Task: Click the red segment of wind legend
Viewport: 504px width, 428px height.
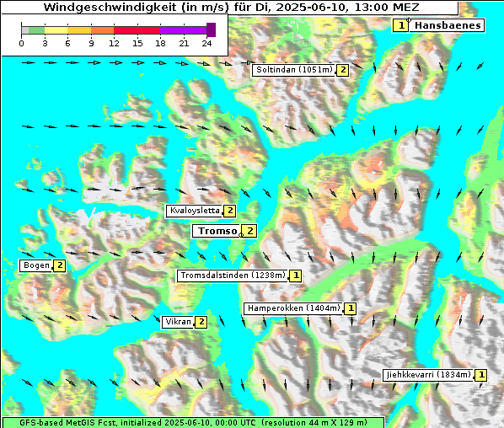Action: click(x=137, y=30)
